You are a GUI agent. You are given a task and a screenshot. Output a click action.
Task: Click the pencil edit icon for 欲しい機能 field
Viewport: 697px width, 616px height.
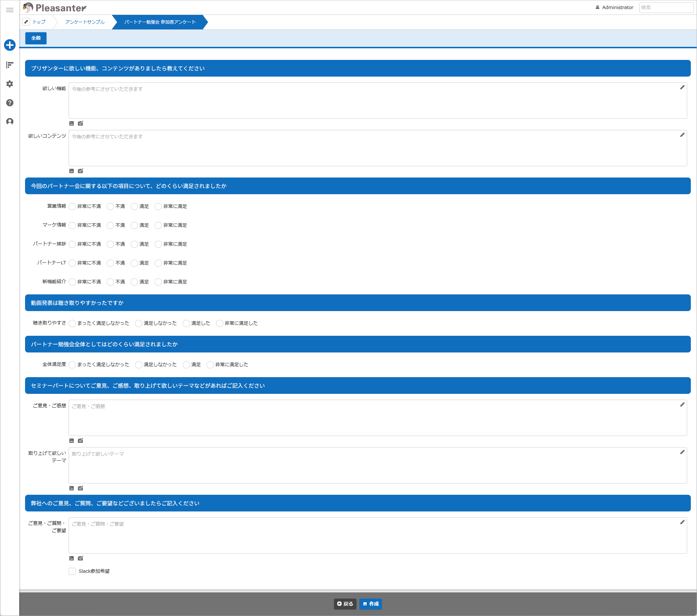click(x=682, y=87)
